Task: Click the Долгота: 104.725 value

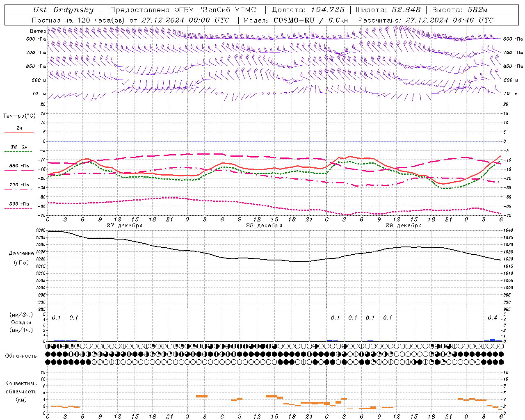Action: (308, 10)
